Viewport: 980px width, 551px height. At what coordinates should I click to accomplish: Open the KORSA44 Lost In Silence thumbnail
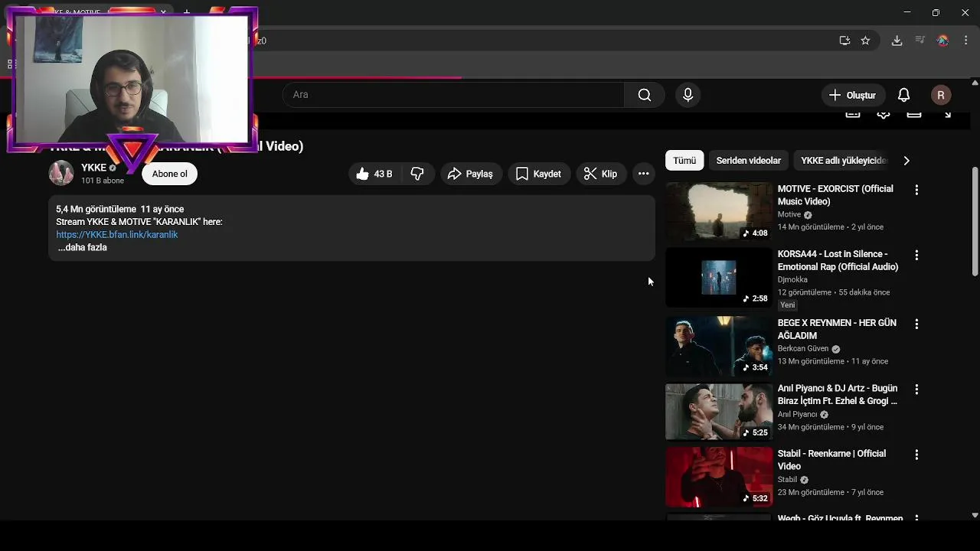pyautogui.click(x=719, y=277)
